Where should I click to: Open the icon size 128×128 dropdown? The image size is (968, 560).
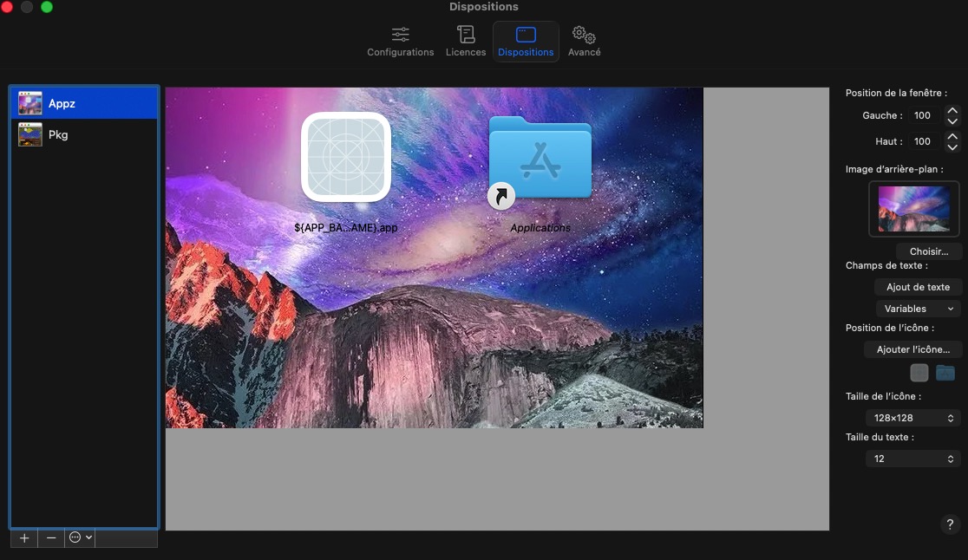pyautogui.click(x=913, y=418)
